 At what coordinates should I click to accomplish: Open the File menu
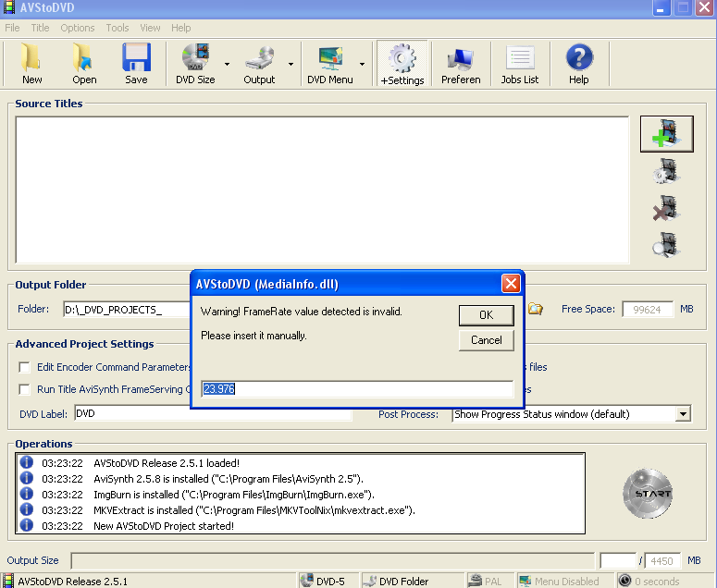(12, 28)
